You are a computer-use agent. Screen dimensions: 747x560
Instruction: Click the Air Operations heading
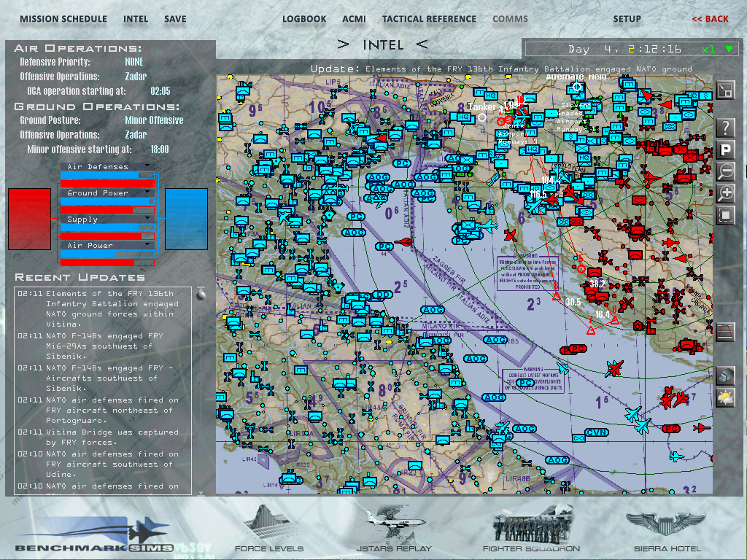click(x=77, y=49)
